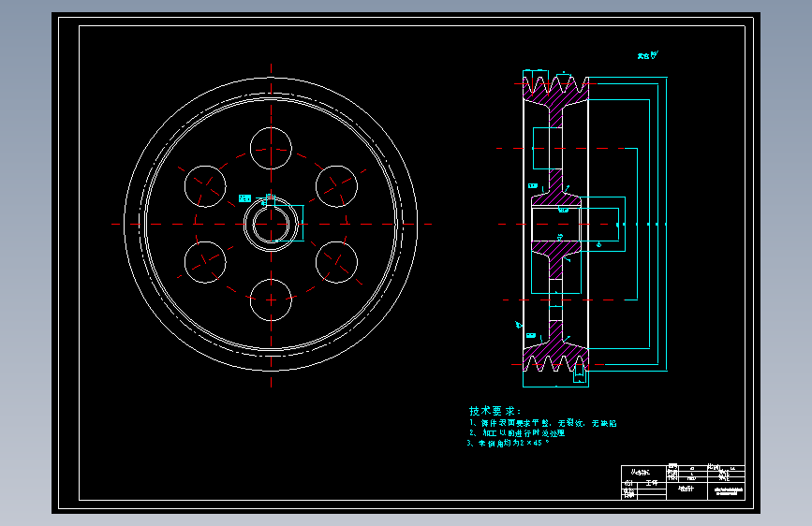Click the title block table at bottom right

coord(683,482)
